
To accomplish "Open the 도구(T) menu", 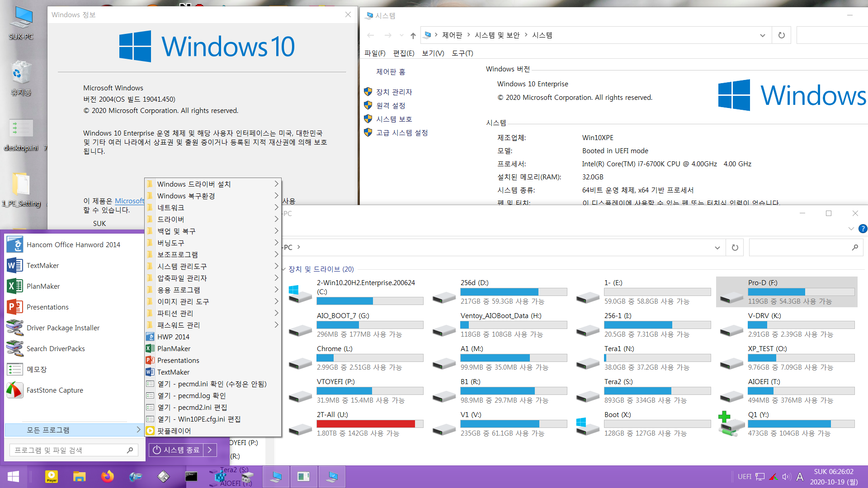I will [462, 53].
